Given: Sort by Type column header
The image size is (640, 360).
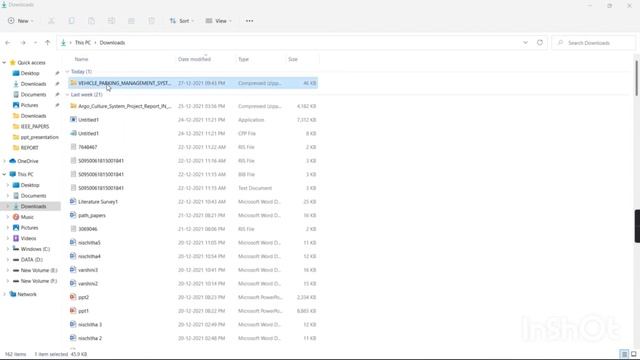Looking at the screenshot, I should point(243,59).
